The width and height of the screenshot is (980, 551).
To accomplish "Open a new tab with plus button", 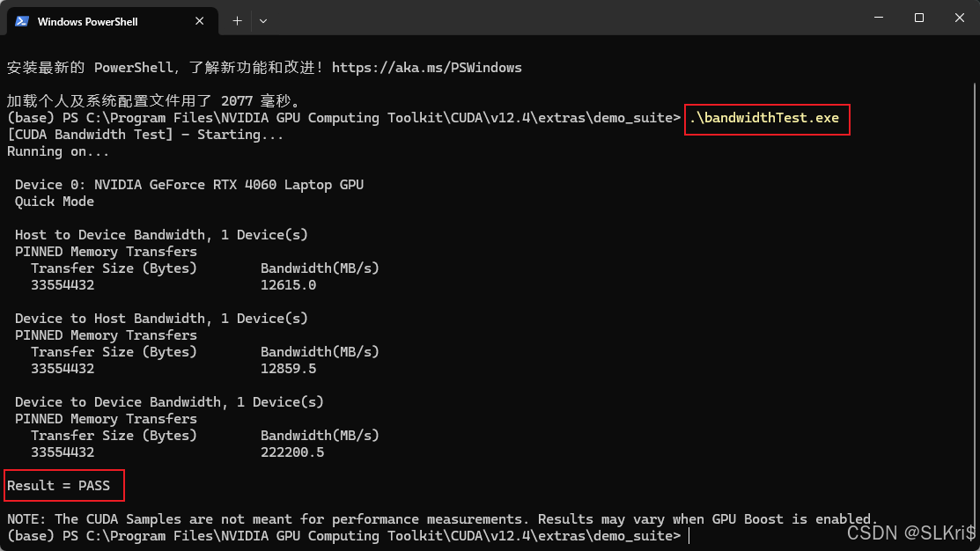I will 237,21.
